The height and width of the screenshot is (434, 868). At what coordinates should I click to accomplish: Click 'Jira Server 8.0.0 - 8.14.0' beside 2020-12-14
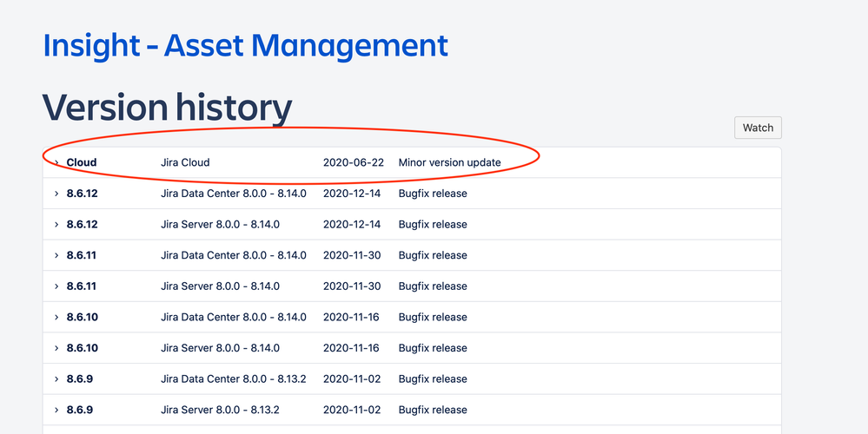coord(220,225)
